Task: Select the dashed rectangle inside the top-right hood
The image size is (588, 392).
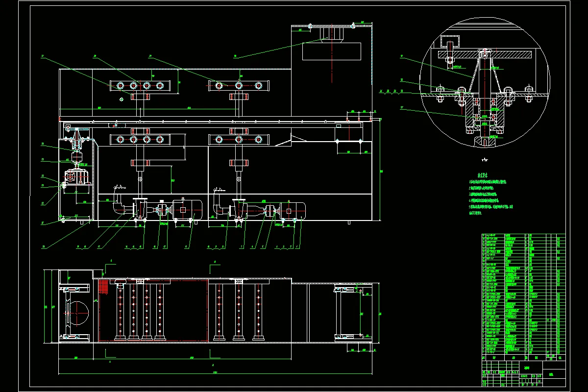Action: [332, 51]
